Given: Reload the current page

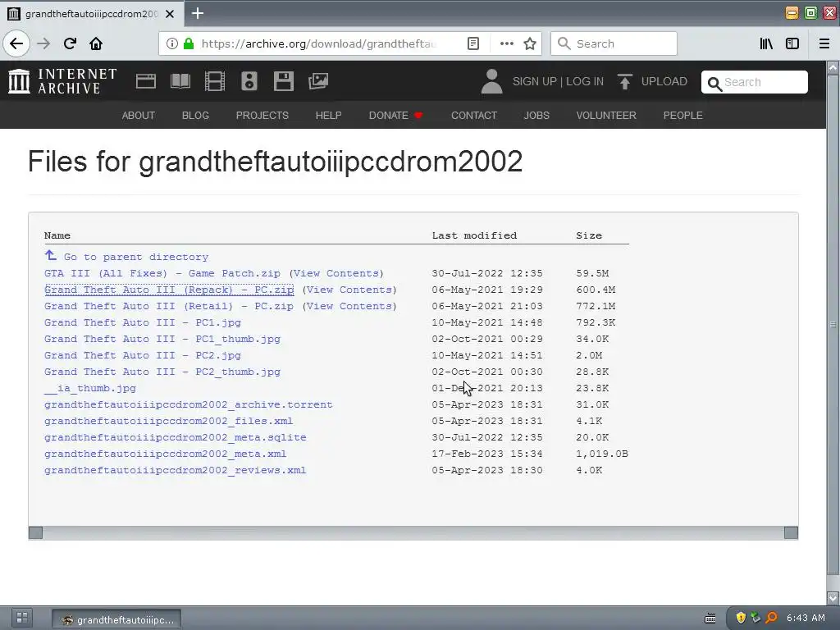Looking at the screenshot, I should click(x=70, y=43).
